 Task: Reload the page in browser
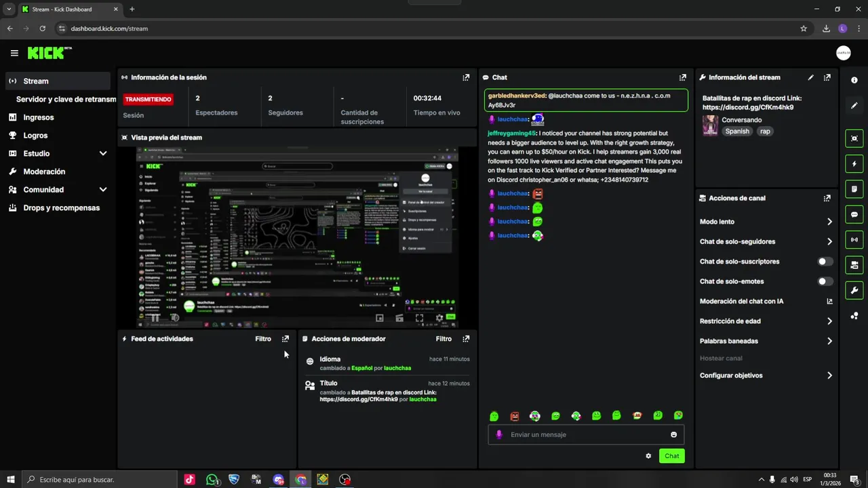[43, 28]
